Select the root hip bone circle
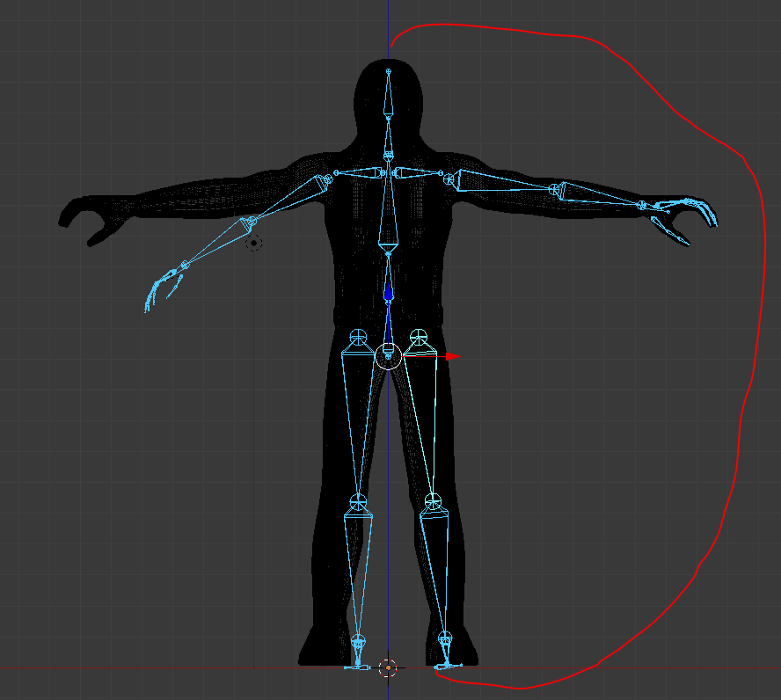Viewport: 781px width, 700px height. [x=388, y=357]
